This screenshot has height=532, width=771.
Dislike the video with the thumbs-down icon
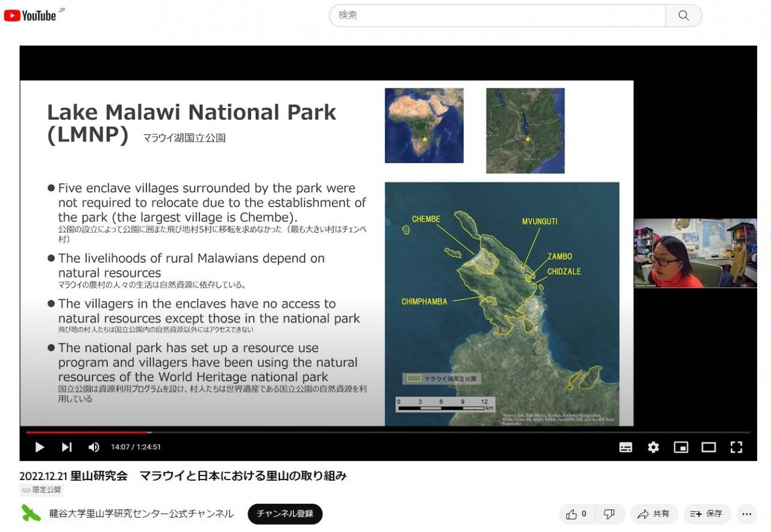coord(609,514)
